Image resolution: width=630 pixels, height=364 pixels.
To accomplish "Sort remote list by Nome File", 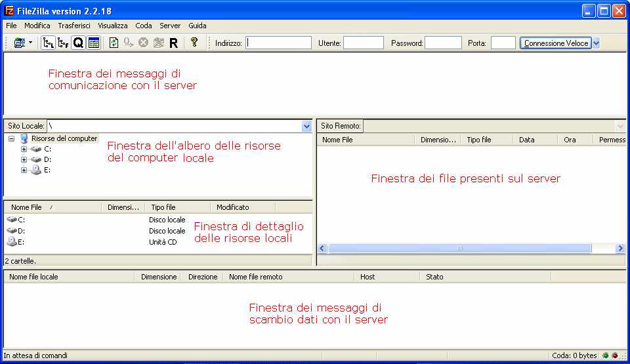I will 366,140.
